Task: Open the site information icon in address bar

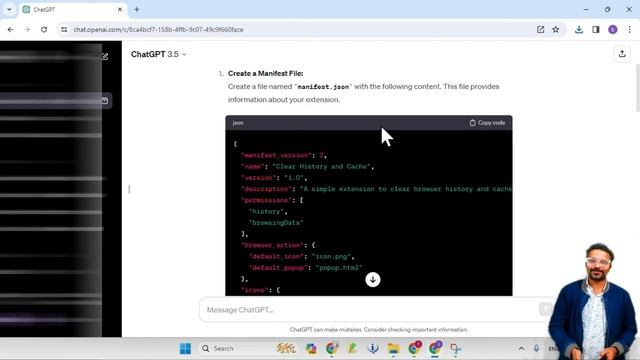Action: pyautogui.click(x=64, y=29)
